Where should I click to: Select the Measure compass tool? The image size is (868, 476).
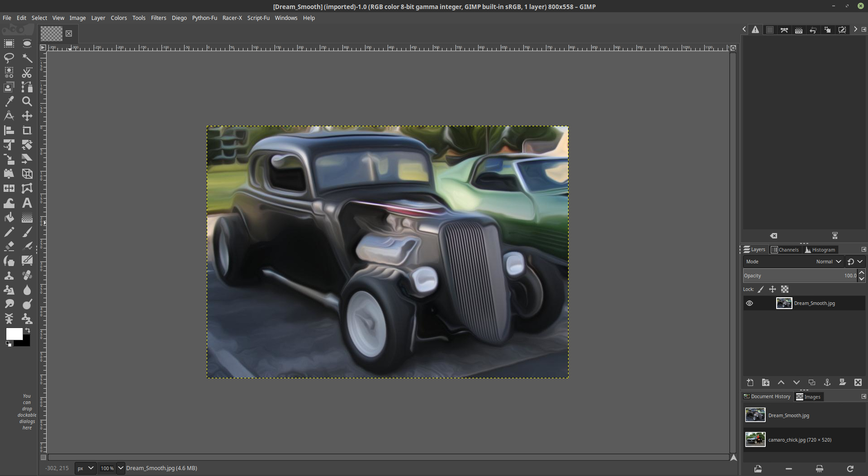point(9,116)
